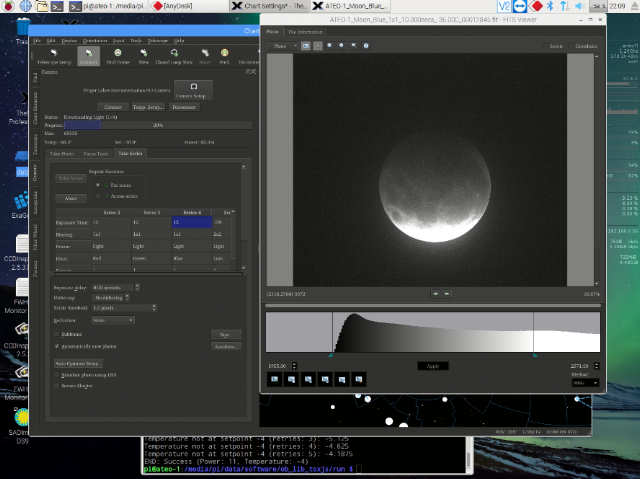640x479 pixels.
Task: Click the Find Home toolbar icon
Action: (x=118, y=53)
